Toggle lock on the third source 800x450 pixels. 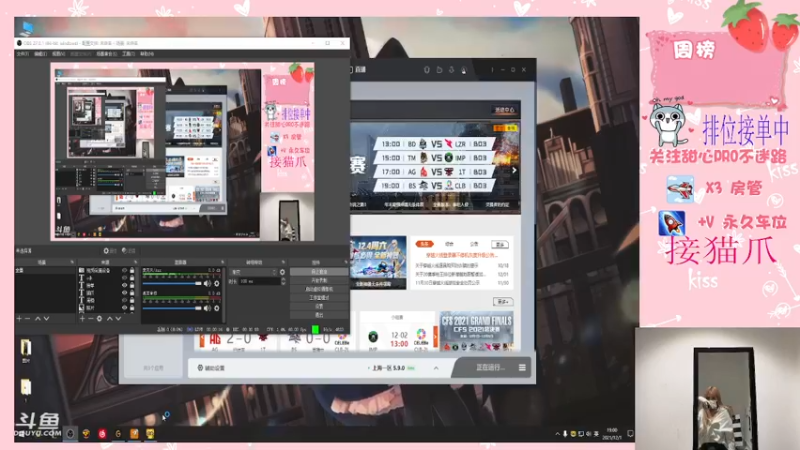[132, 286]
